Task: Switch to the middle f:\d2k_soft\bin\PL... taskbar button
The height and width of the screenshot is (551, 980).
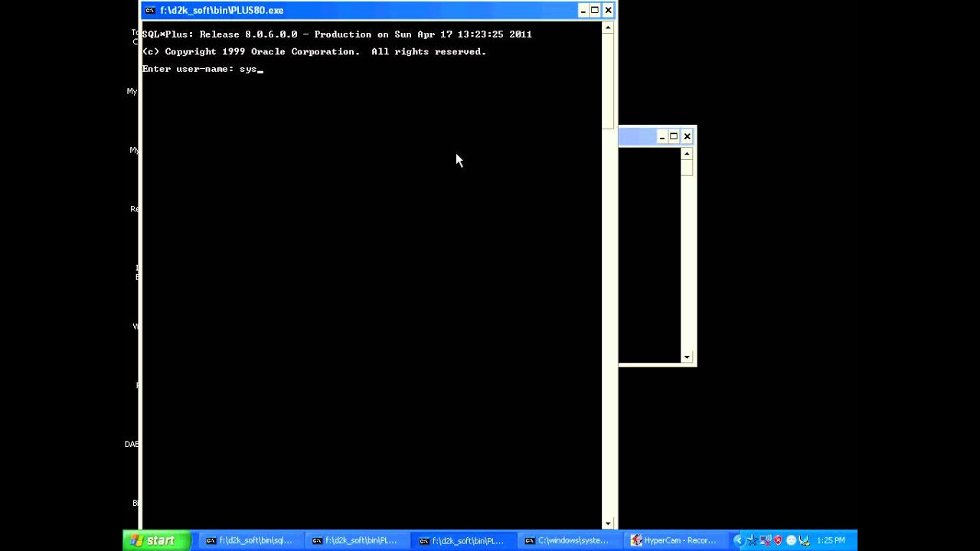Action: click(x=356, y=540)
